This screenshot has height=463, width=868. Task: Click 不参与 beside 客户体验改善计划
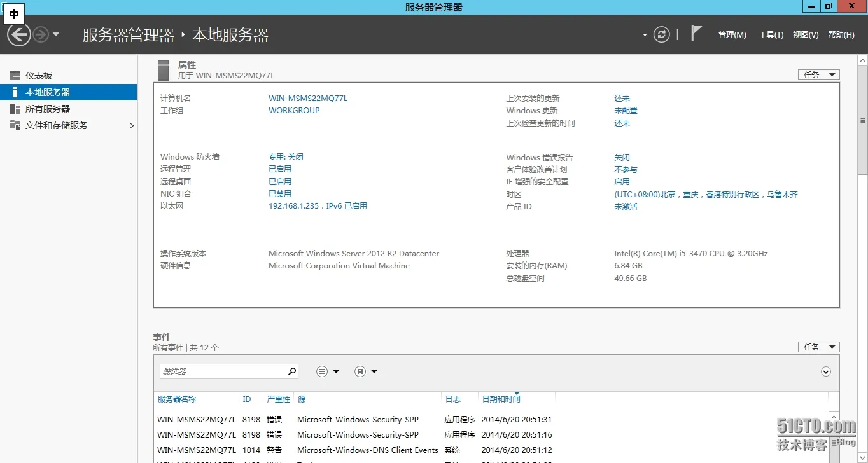626,170
